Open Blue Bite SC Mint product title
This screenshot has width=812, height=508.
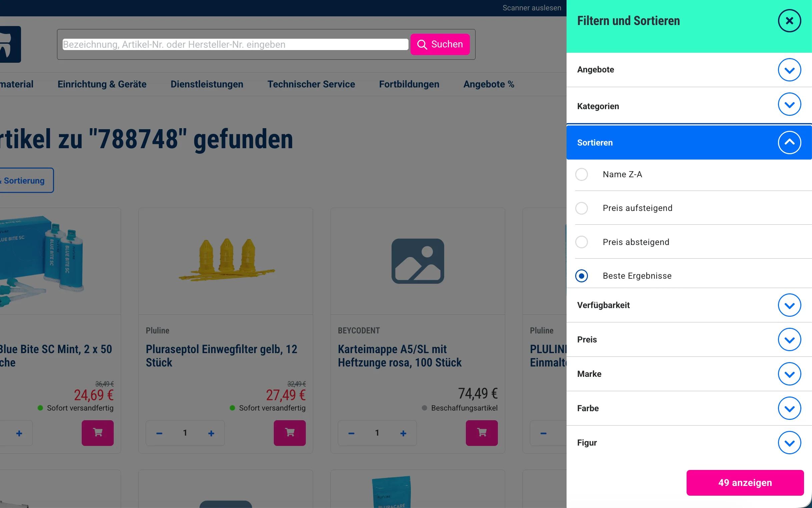click(x=56, y=356)
